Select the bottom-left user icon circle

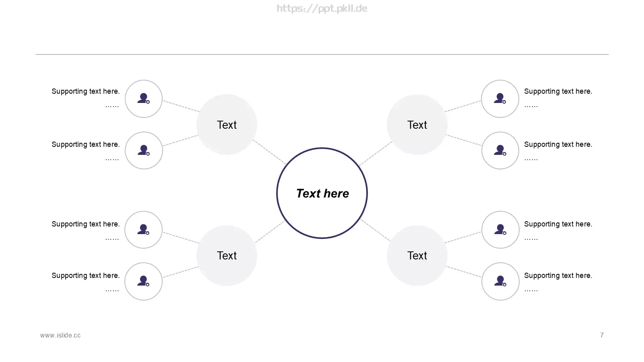pyautogui.click(x=143, y=281)
